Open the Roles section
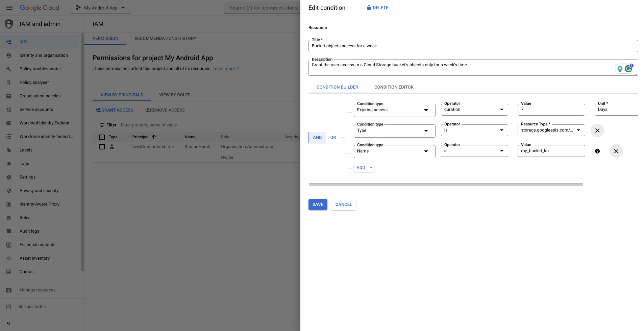Viewport: 644px width, 331px height. click(25, 217)
